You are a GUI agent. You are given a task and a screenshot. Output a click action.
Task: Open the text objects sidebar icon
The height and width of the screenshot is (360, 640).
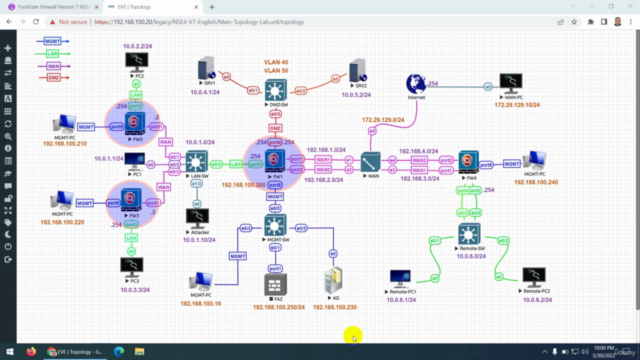click(x=8, y=99)
